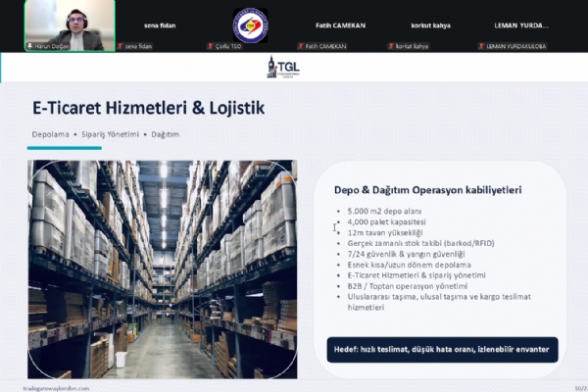Click the '5.000 m2 depo alanı' bullet
The height and width of the screenshot is (392, 588).
[x=384, y=212]
